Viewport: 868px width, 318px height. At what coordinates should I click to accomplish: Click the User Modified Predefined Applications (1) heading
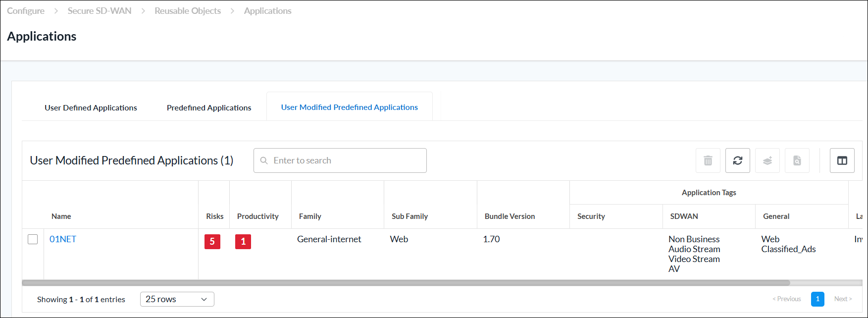click(132, 160)
